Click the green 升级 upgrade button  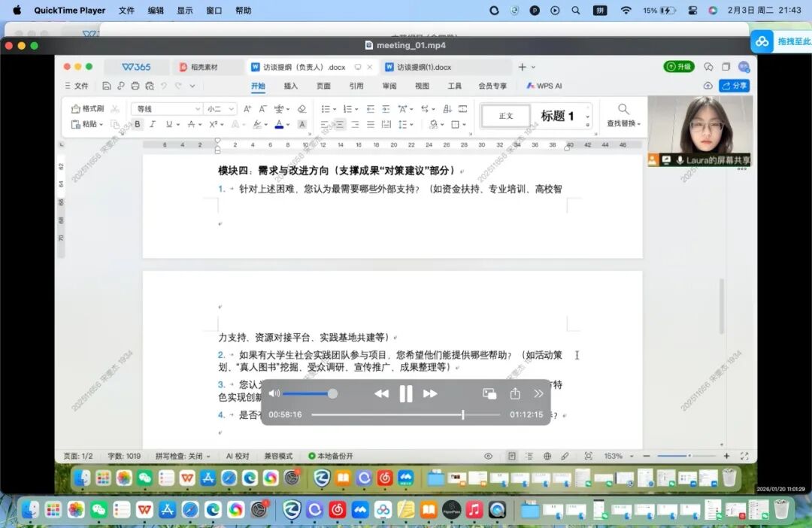[679, 67]
